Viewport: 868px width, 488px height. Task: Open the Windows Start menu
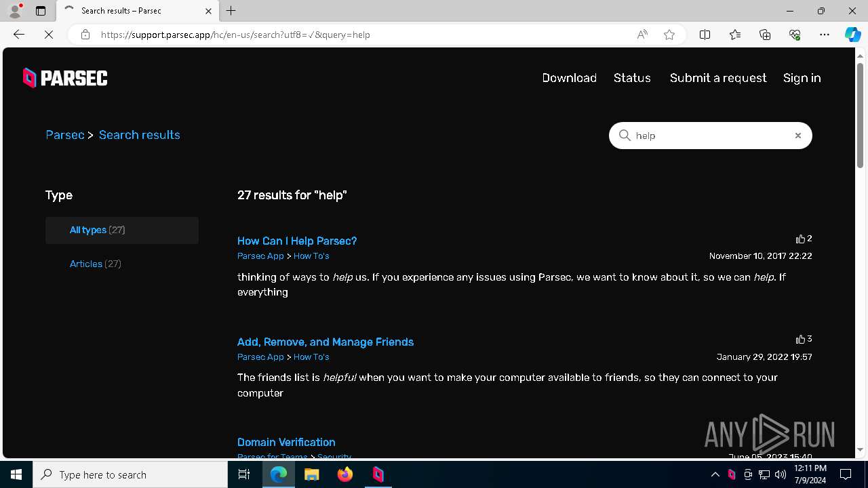pyautogui.click(x=16, y=474)
